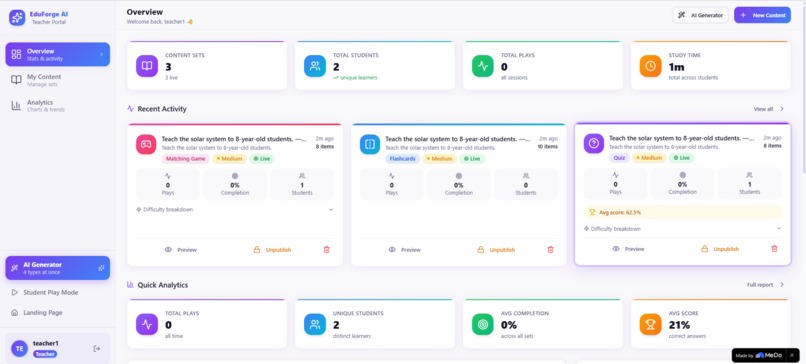Delete the Flashcards set with the trash icon

(x=551, y=250)
